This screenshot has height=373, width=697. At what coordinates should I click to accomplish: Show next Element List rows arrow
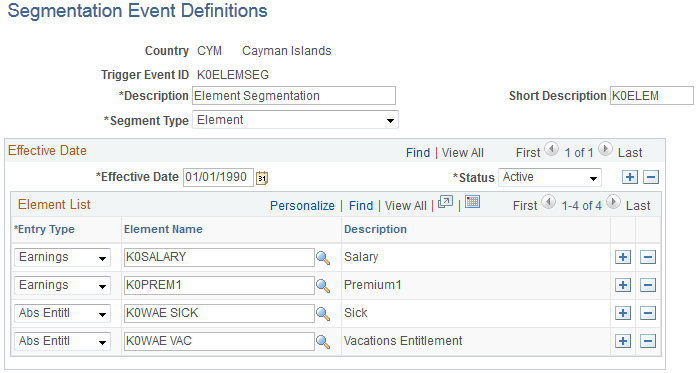[x=613, y=202]
